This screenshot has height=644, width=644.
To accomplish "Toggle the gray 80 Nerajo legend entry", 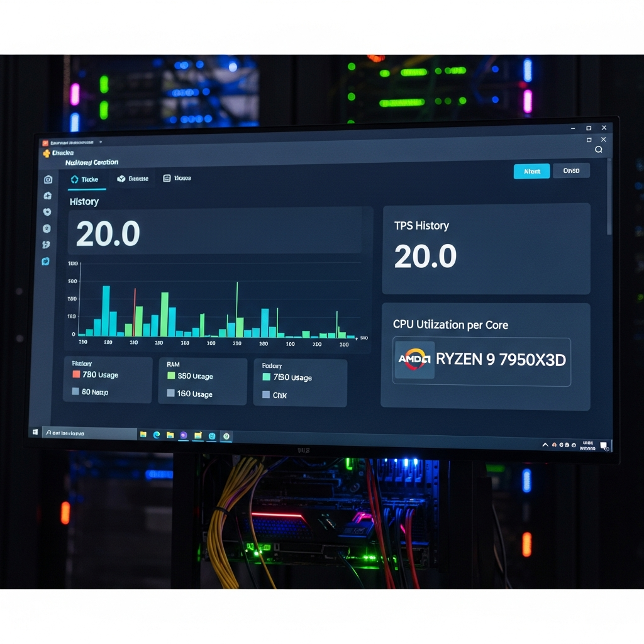I will pos(91,392).
